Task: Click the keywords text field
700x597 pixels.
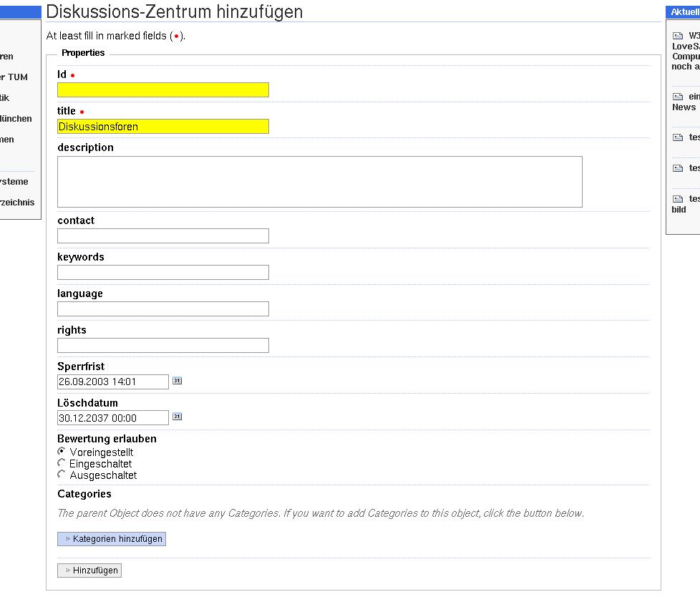Action: click(x=163, y=273)
